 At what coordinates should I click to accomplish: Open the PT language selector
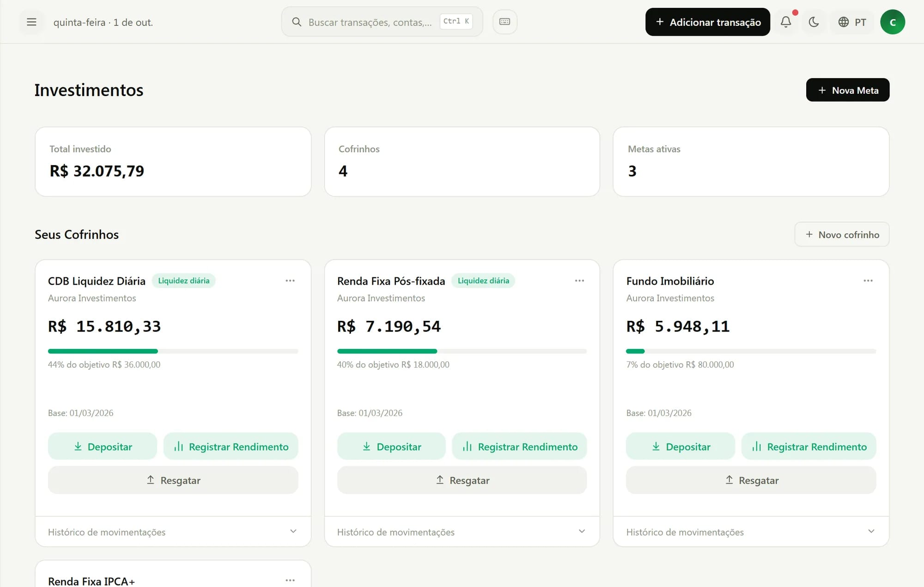pyautogui.click(x=852, y=22)
